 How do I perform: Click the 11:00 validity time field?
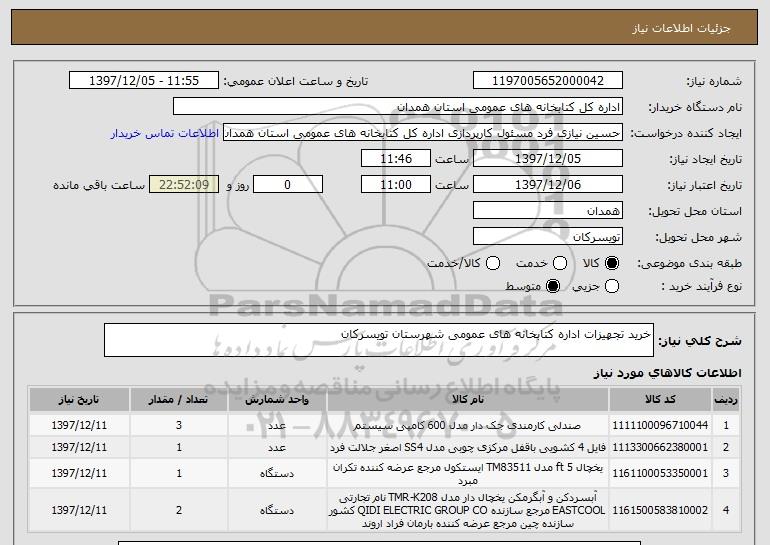click(x=395, y=185)
